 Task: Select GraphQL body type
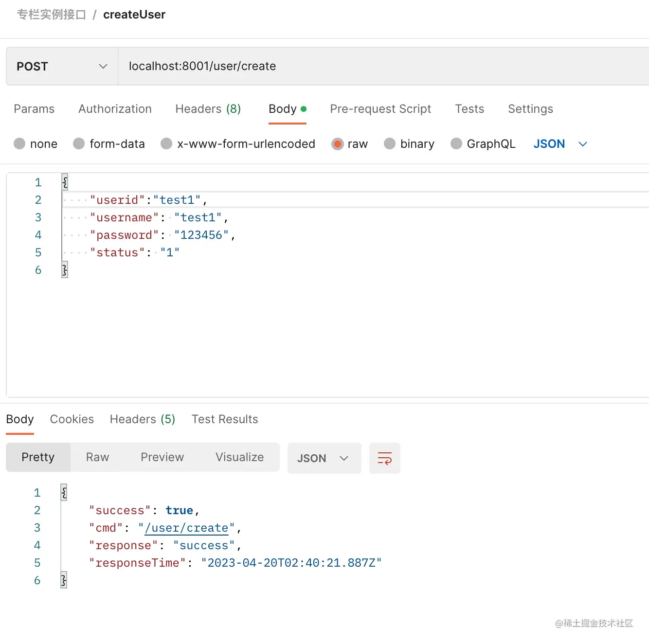click(456, 144)
